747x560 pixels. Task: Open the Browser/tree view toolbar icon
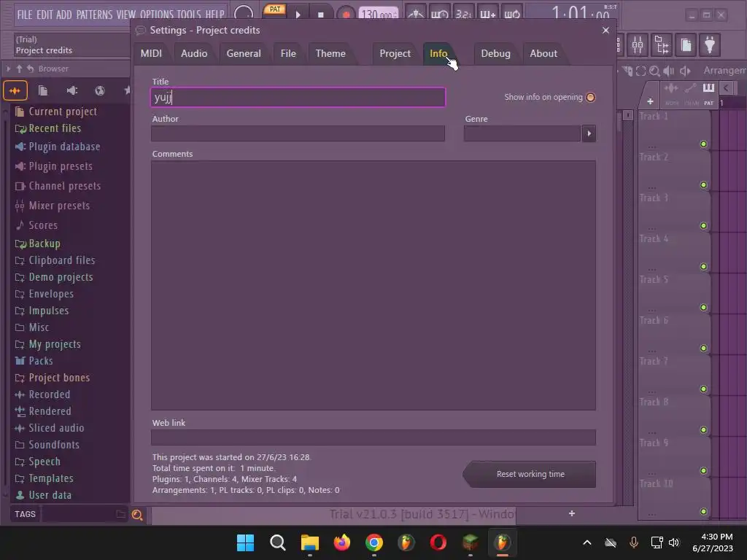coord(662,45)
